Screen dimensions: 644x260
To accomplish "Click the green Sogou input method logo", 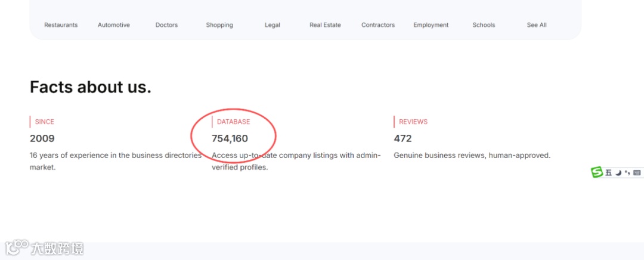I will [596, 172].
